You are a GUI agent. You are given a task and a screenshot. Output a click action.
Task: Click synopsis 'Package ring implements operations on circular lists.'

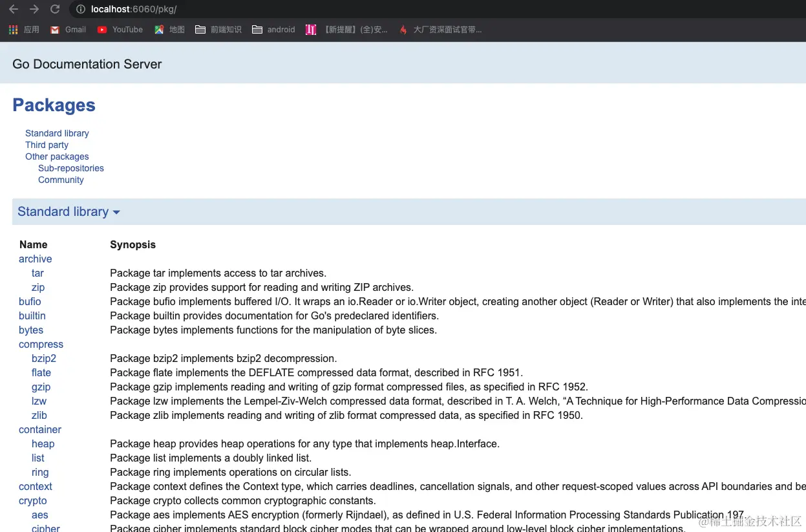click(230, 472)
